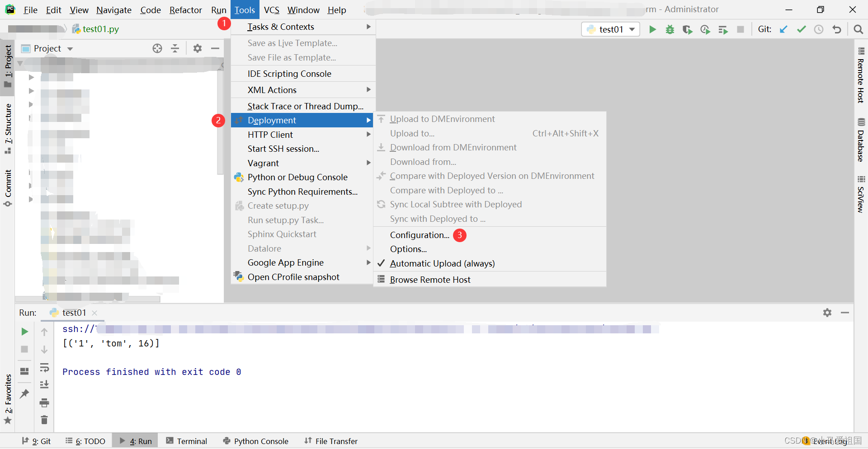Open the 9: Git tab
The image size is (868, 449).
tap(36, 441)
